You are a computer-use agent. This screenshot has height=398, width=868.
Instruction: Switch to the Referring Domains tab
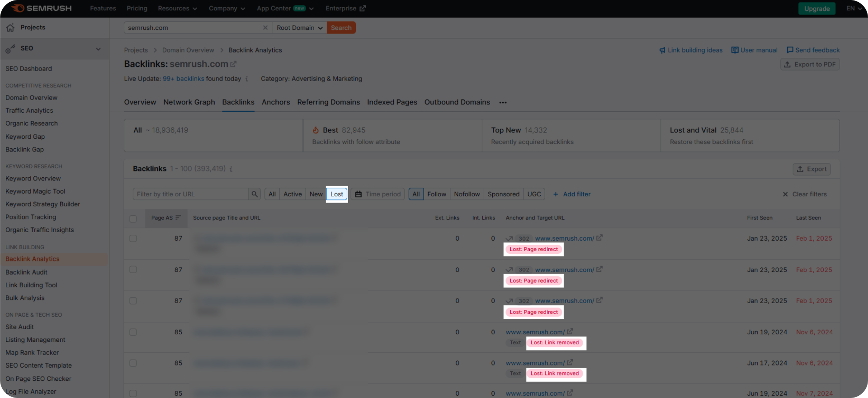point(329,102)
